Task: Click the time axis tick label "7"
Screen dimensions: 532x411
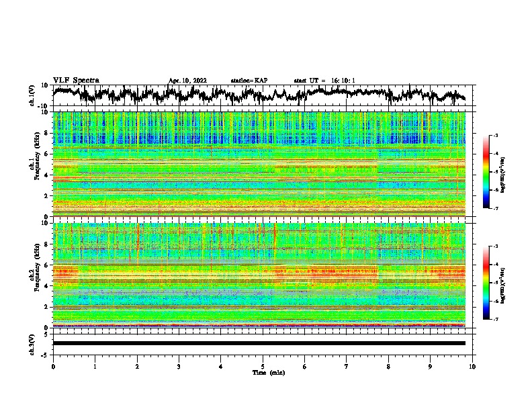Action: coord(347,367)
